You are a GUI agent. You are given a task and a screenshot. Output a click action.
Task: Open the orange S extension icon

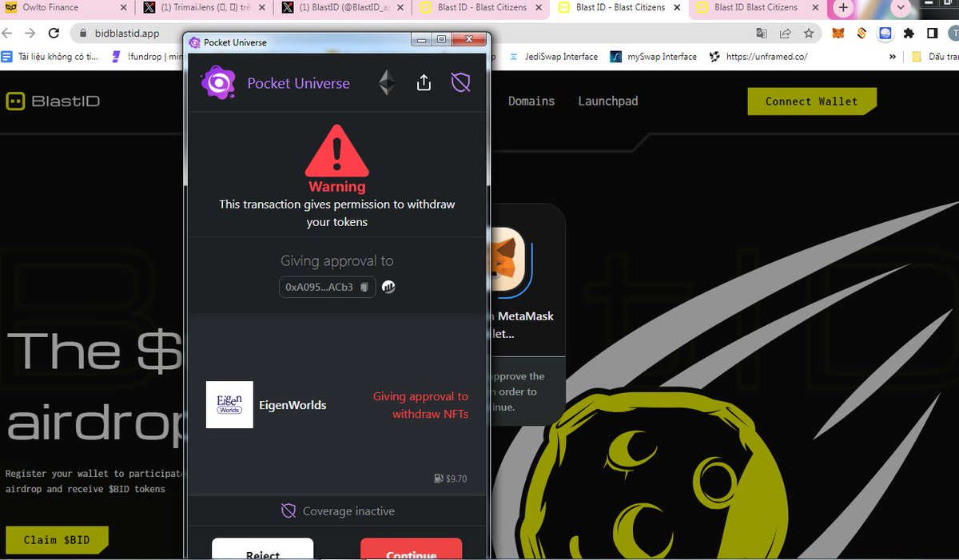pos(862,34)
